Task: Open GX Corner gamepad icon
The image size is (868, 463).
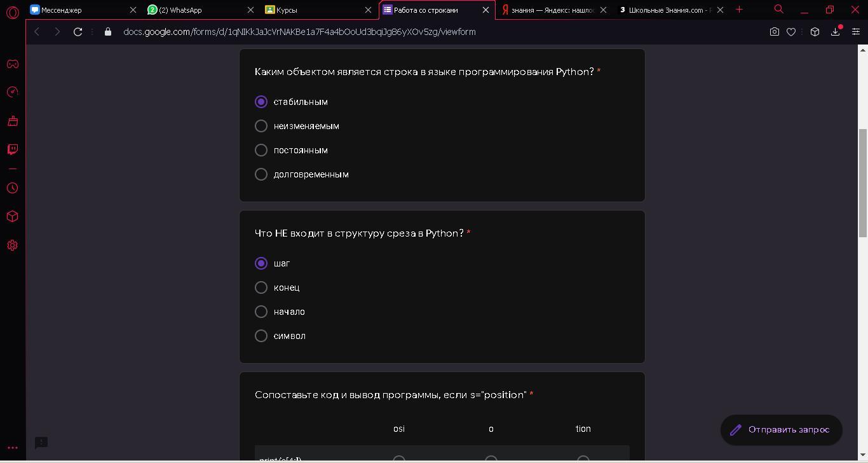Action: 12,64
